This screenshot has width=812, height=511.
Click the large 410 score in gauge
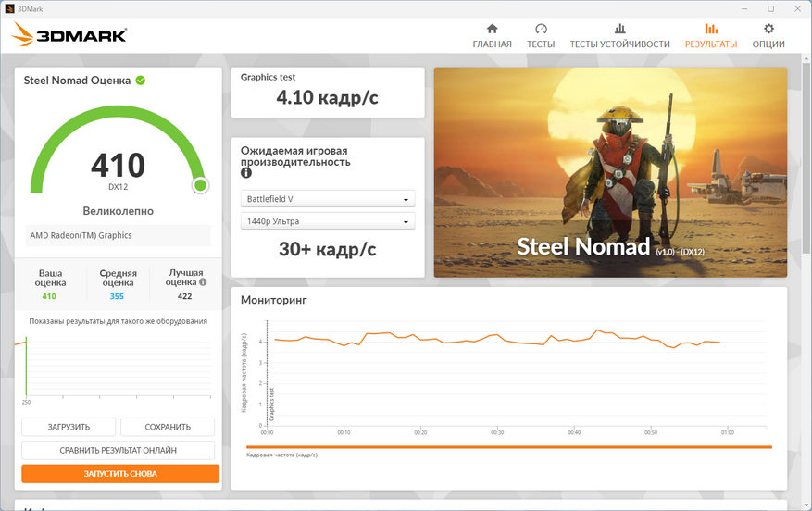click(x=119, y=165)
